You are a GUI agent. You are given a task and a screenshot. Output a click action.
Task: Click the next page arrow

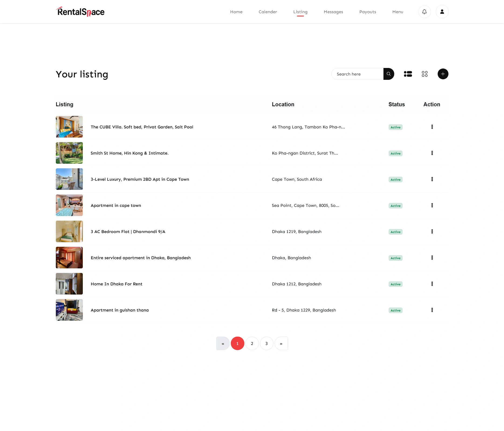click(281, 343)
